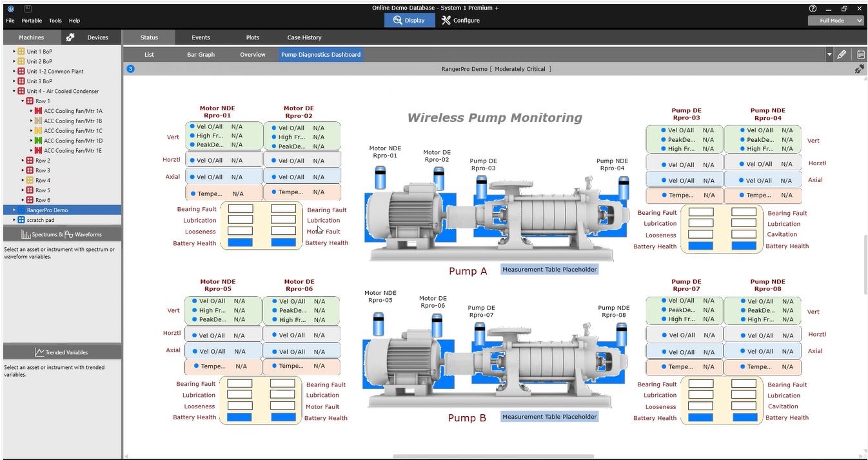The image size is (868, 460).
Task: Click the clipboard notes icon
Action: pos(861,55)
